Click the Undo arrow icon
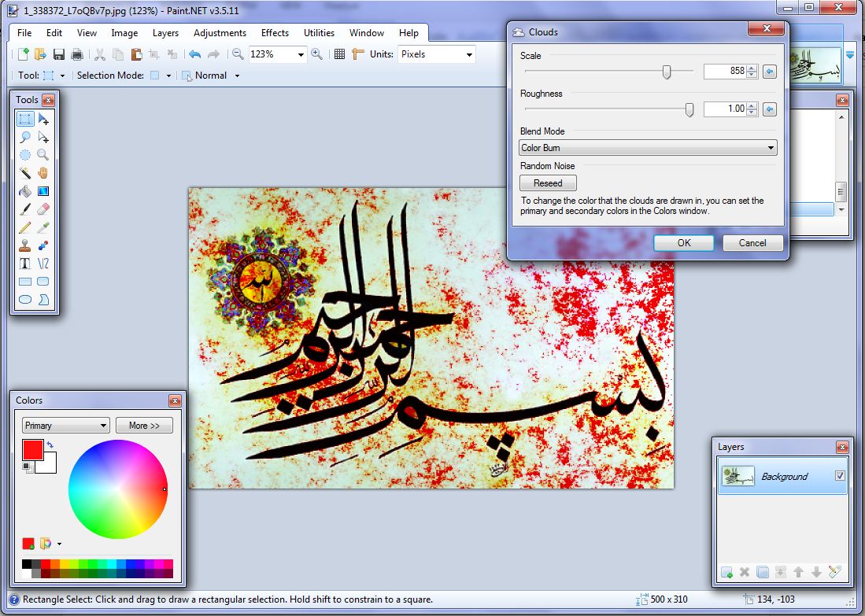Viewport: 865px width, 616px height. [194, 54]
